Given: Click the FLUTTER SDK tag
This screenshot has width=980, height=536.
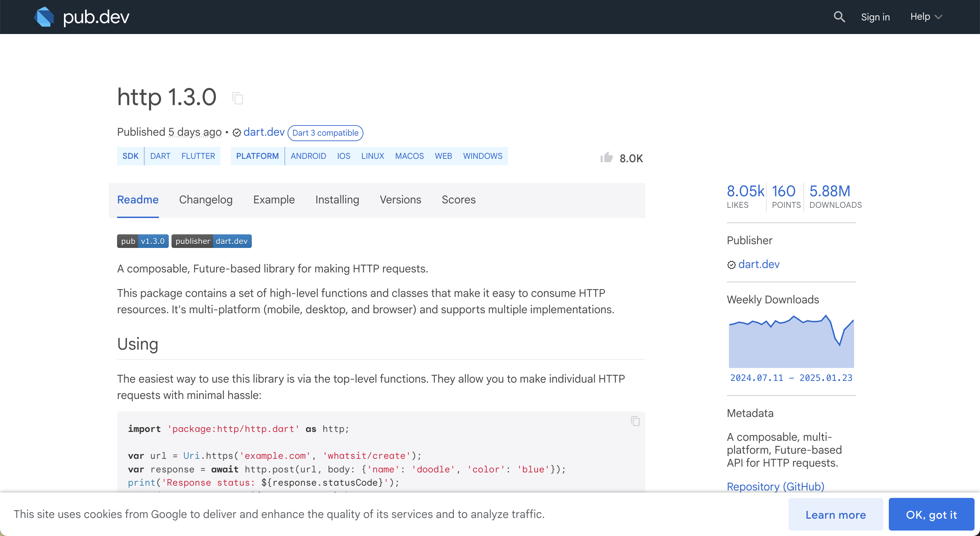Looking at the screenshot, I should [198, 156].
